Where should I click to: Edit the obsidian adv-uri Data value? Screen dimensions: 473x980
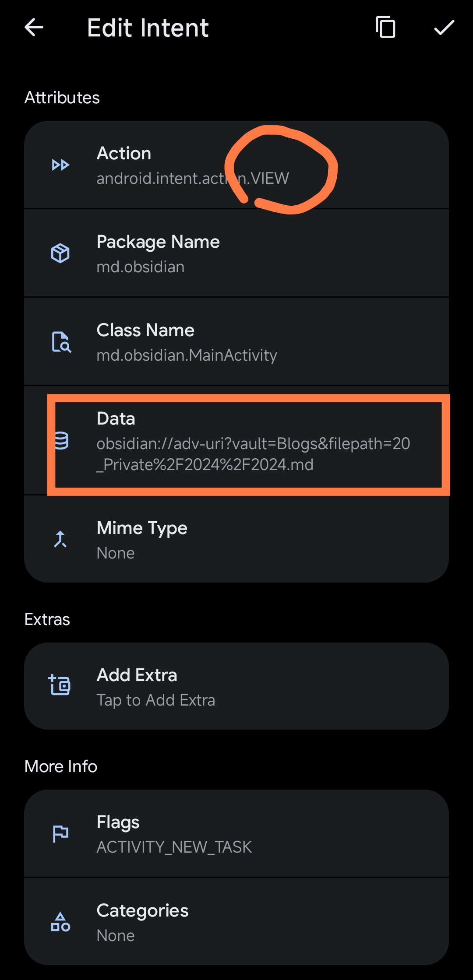[x=253, y=454]
